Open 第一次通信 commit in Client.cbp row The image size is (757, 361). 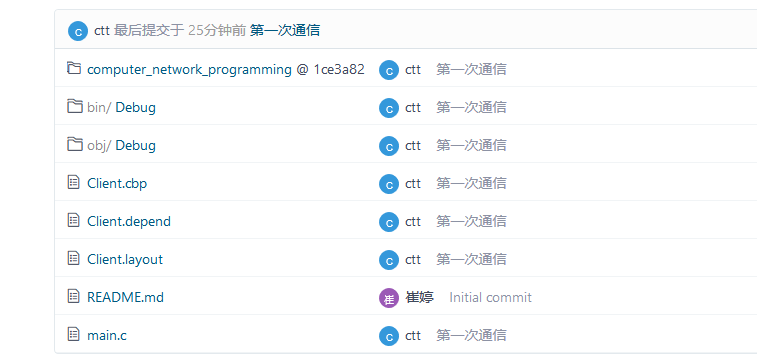tap(471, 184)
